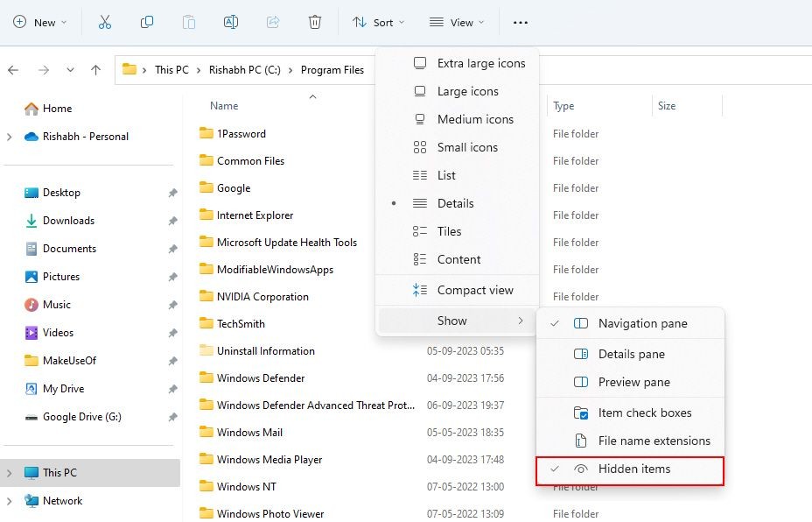
Task: Click the Delete trash can icon
Action: pyautogui.click(x=315, y=22)
